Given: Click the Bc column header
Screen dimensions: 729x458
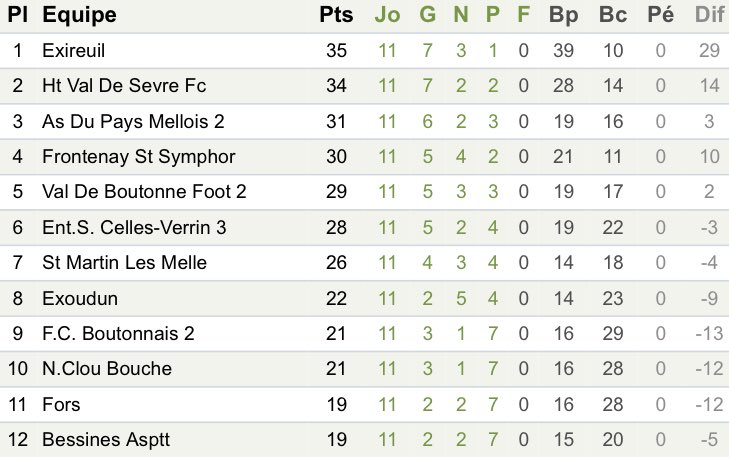Looking at the screenshot, I should tap(613, 15).
